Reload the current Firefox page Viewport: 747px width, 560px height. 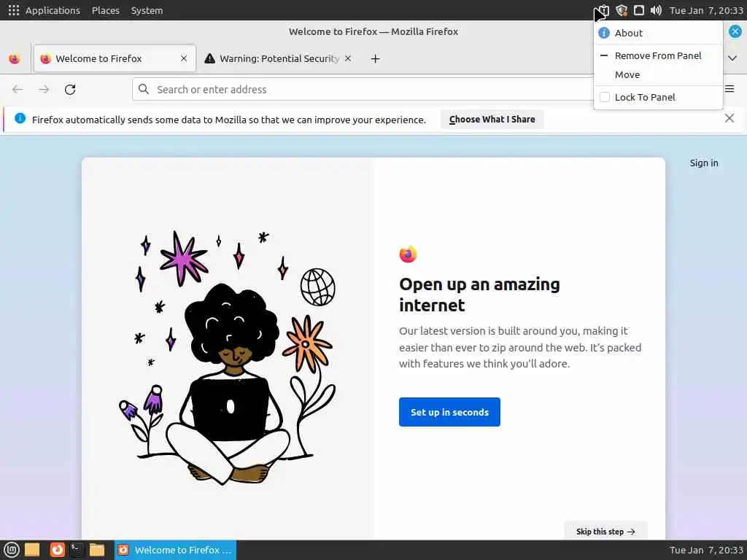point(70,90)
